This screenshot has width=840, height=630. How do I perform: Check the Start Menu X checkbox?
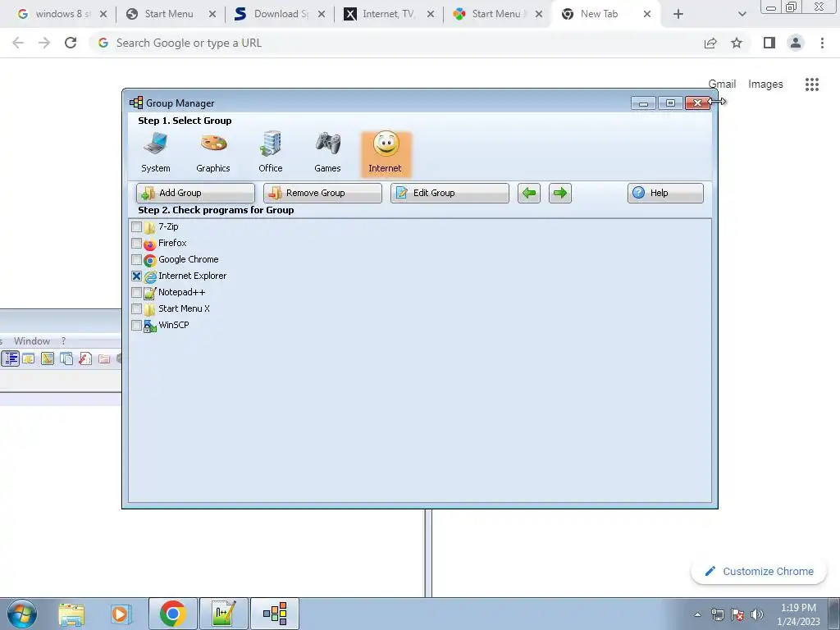(x=137, y=308)
